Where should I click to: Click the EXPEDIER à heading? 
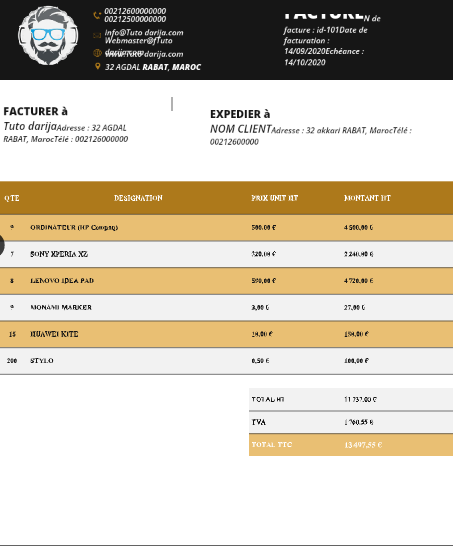pos(240,114)
